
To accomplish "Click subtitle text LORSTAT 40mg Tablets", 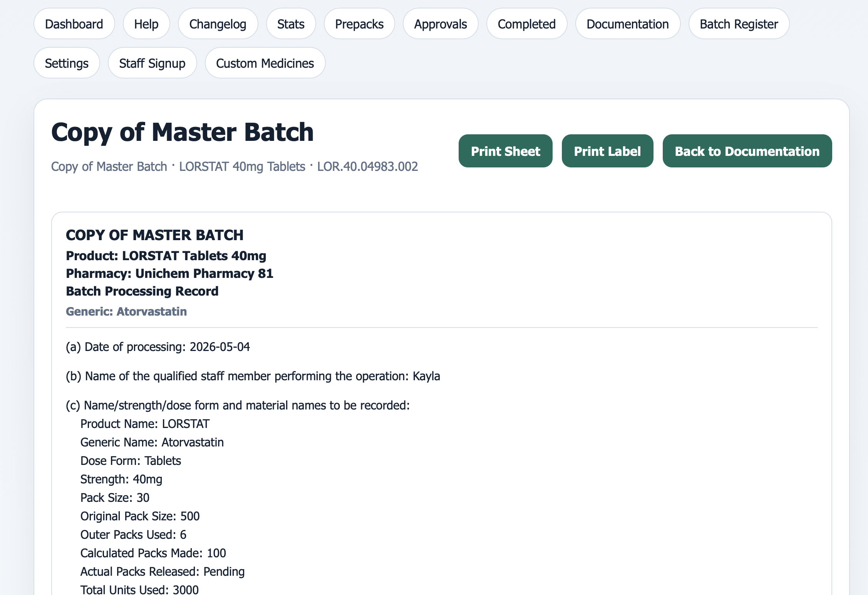I will 242,166.
